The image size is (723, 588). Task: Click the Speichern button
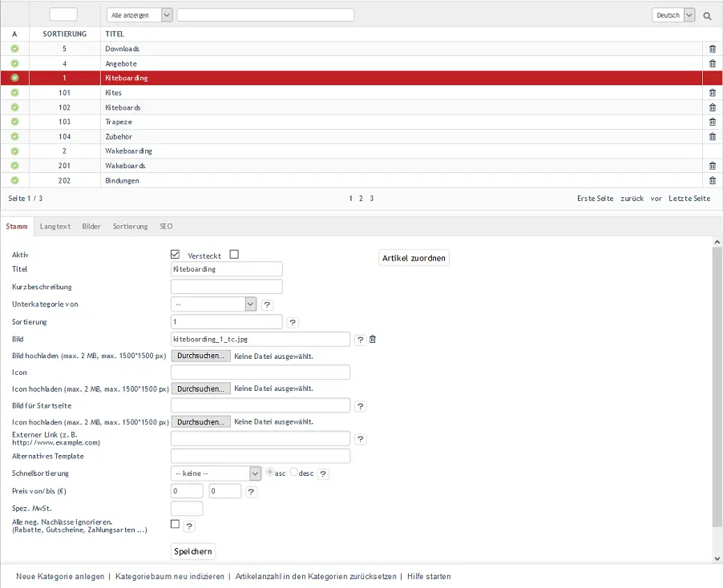(x=192, y=551)
